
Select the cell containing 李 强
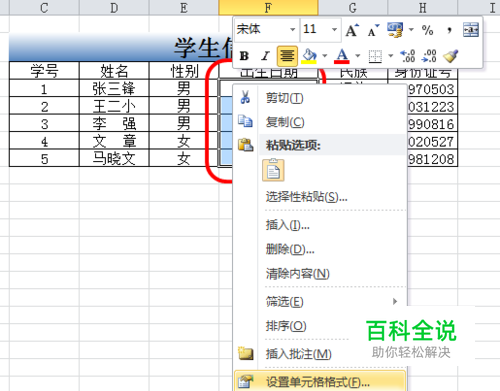point(114,123)
